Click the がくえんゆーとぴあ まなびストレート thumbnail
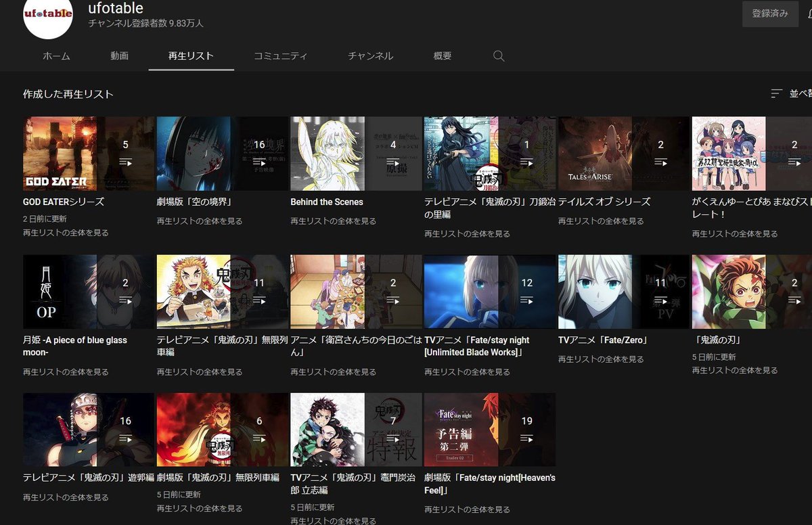Image resolution: width=812 pixels, height=525 pixels. (752, 154)
